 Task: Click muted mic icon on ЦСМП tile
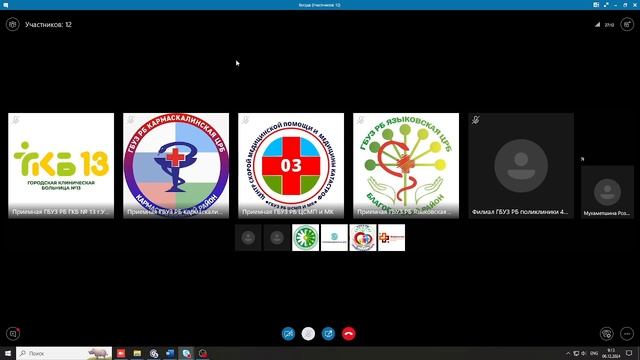tap(245, 120)
